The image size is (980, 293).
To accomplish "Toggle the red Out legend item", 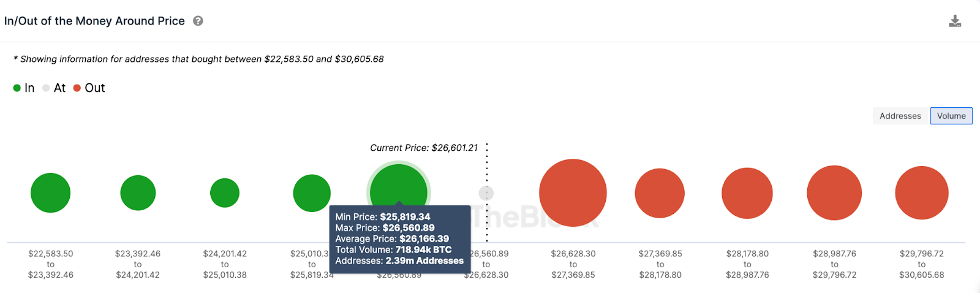I will tap(89, 88).
